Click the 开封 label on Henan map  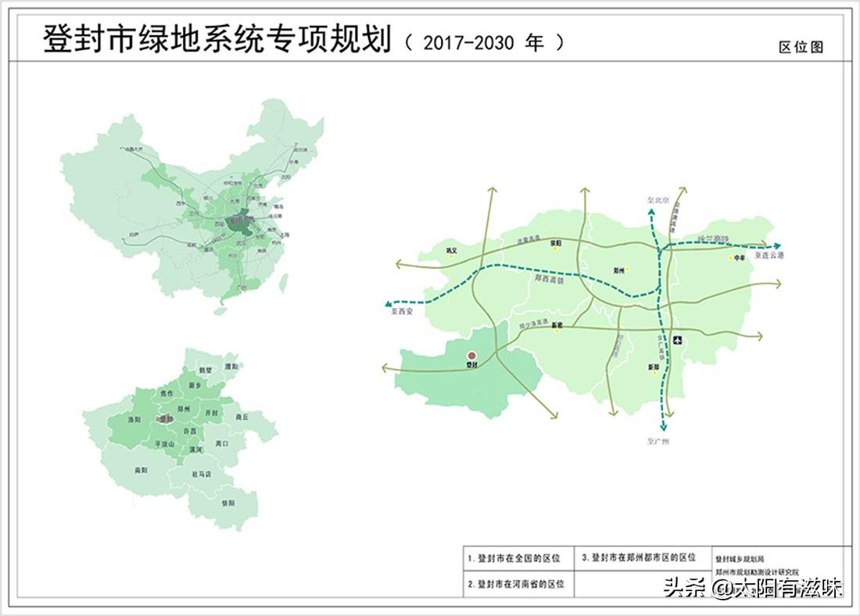pos(211,413)
